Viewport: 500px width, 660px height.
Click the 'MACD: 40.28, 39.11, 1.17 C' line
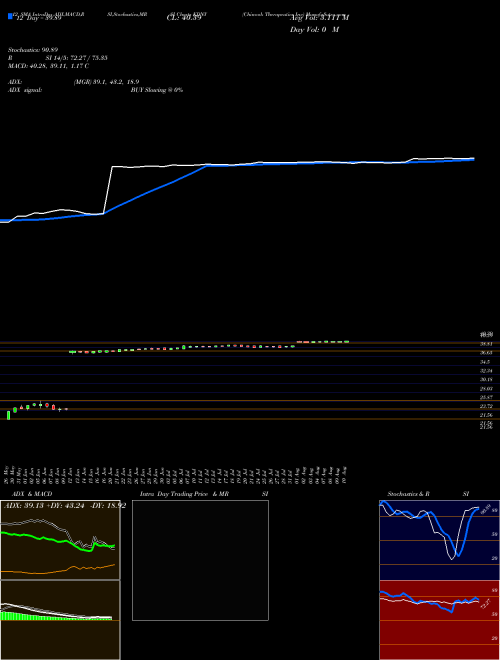(x=48, y=66)
